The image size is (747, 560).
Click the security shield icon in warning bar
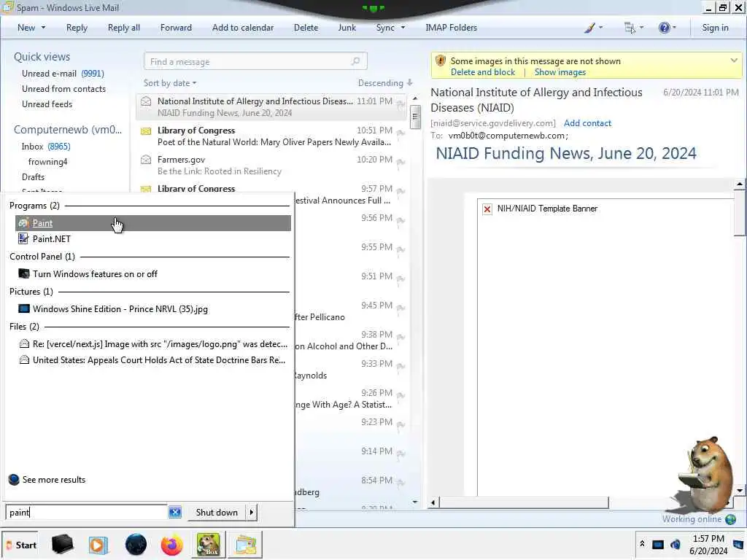(x=441, y=61)
